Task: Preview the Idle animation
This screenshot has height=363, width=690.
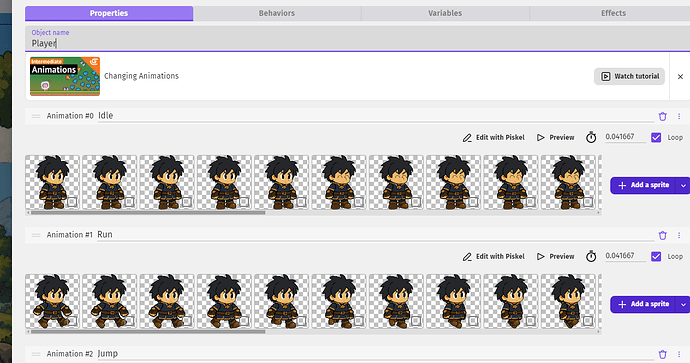Action: tap(555, 138)
